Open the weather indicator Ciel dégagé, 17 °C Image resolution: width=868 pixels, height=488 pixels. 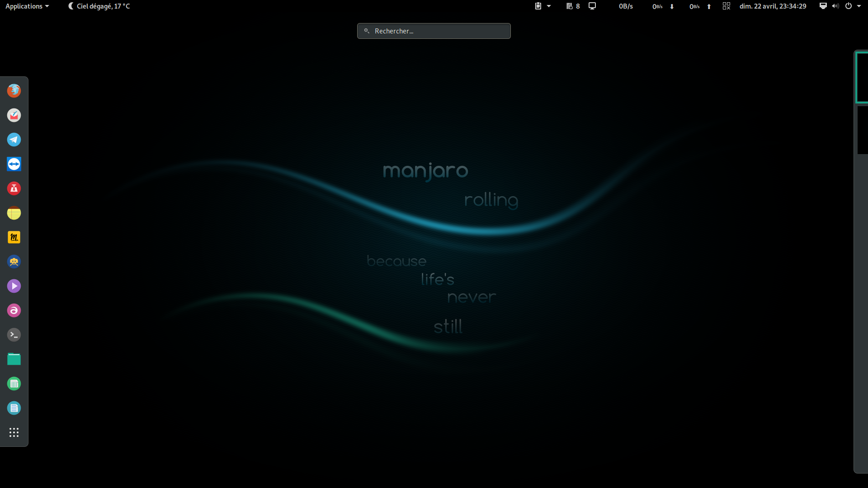pyautogui.click(x=99, y=6)
